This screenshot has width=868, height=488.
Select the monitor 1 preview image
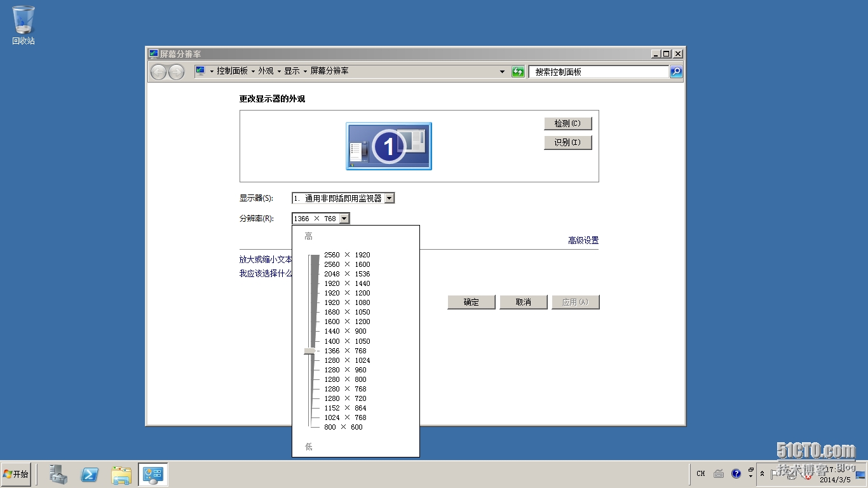389,146
